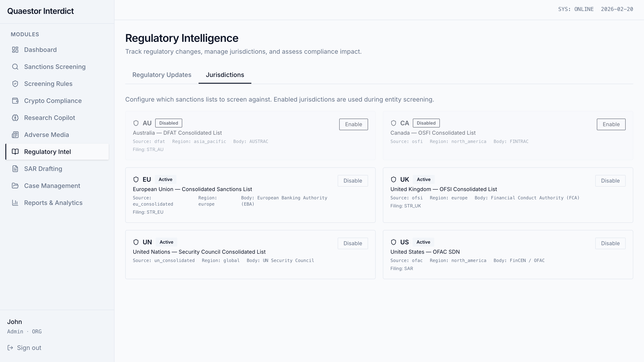Enable the AU Australia jurisdiction
The height and width of the screenshot is (362, 644).
(353, 124)
